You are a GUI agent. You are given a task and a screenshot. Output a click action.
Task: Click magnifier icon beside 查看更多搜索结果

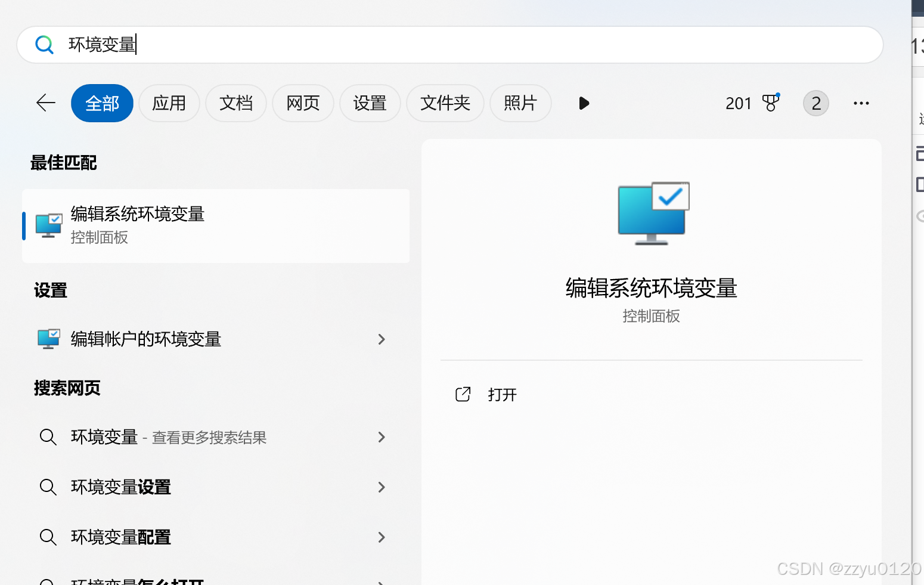[48, 437]
